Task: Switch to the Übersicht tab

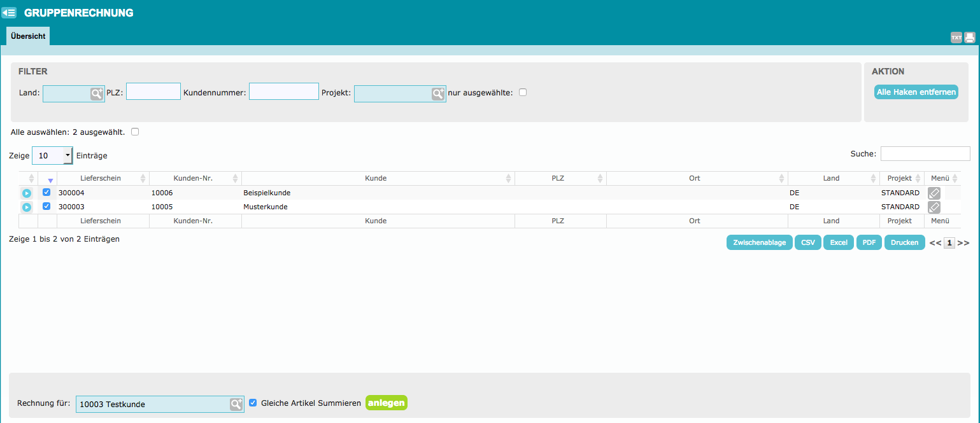Action: 28,36
